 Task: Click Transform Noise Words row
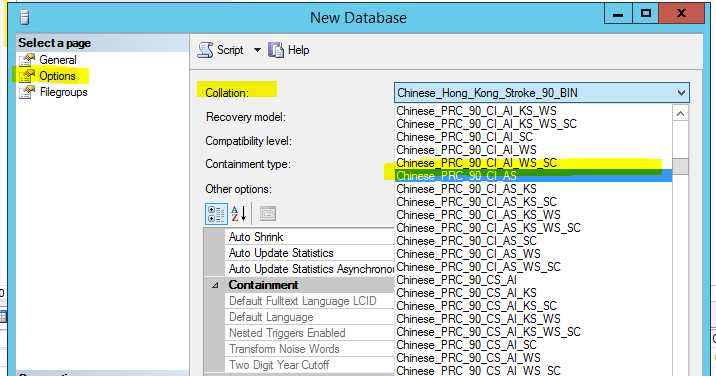point(309,349)
